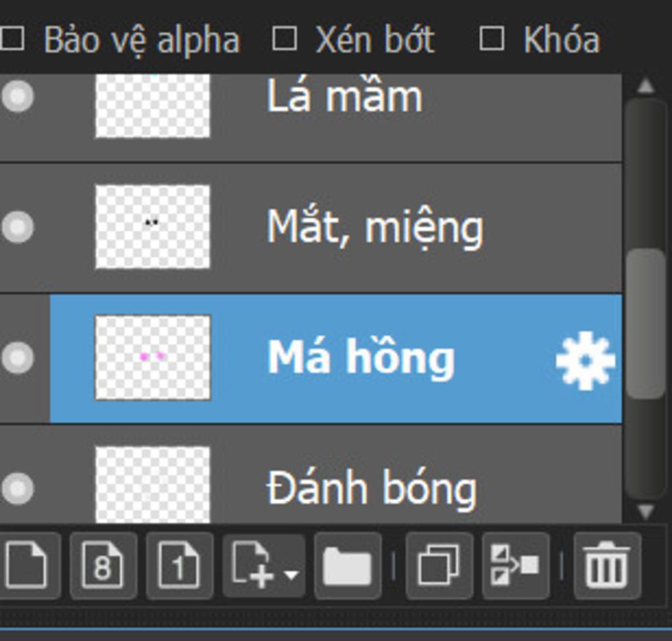
Task: Add a new 8-bit layer
Action: click(x=103, y=565)
